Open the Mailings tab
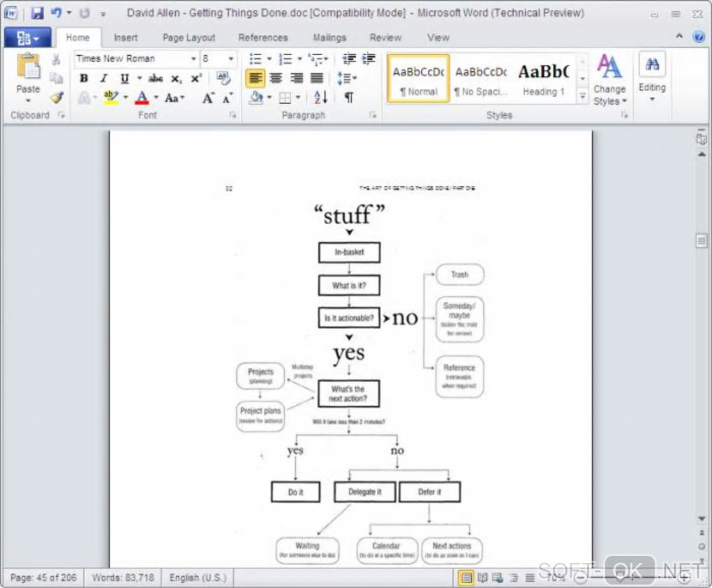Image resolution: width=712 pixels, height=588 pixels. click(x=329, y=37)
